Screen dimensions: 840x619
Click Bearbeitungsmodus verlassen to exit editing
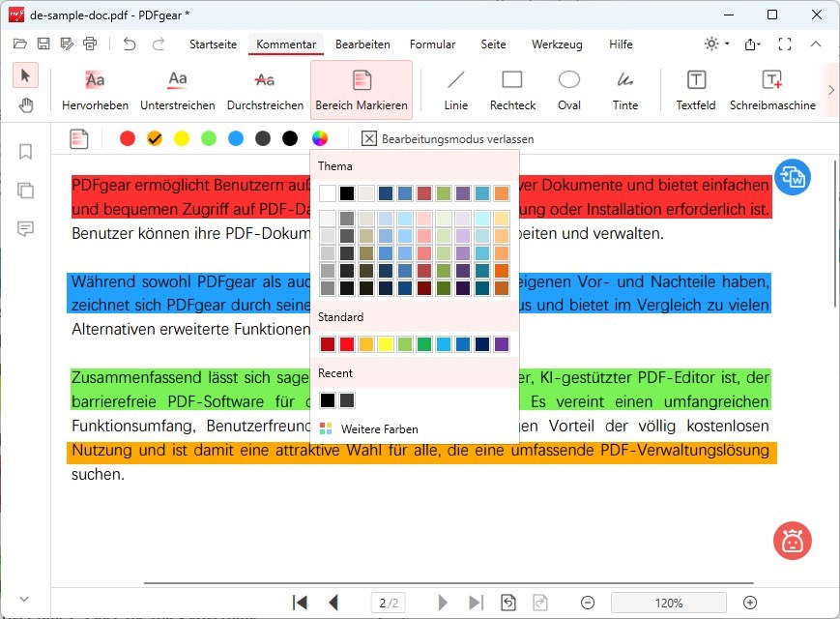click(448, 139)
